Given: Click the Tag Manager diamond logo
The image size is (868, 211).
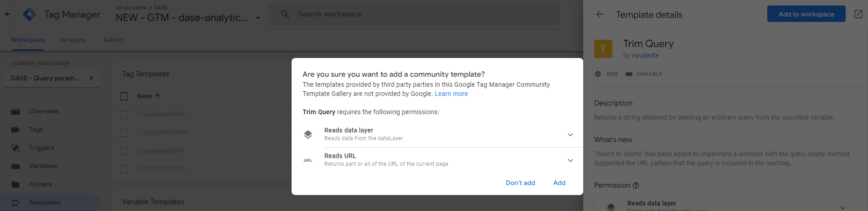Looking at the screenshot, I should pyautogui.click(x=30, y=15).
